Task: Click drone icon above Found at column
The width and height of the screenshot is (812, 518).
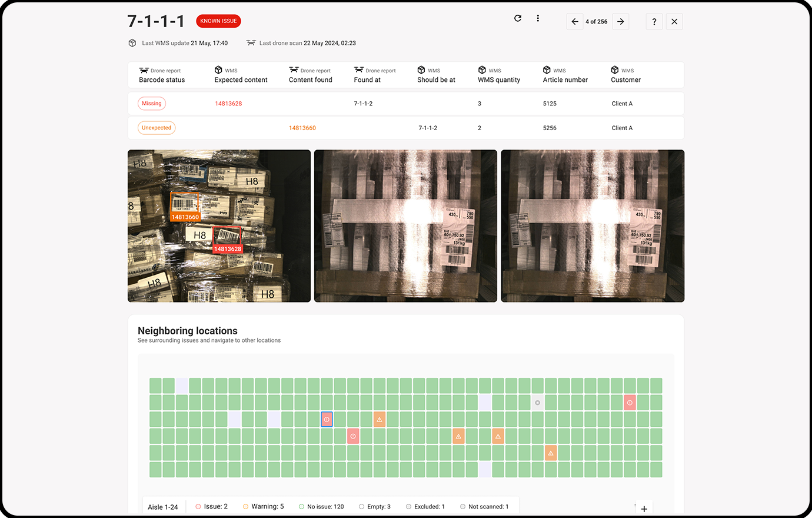Action: (x=359, y=70)
